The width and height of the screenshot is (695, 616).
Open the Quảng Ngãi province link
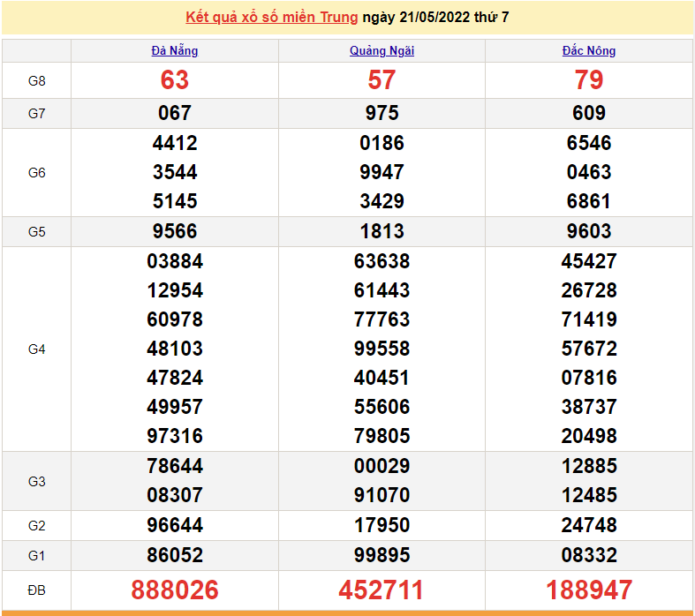(x=381, y=50)
